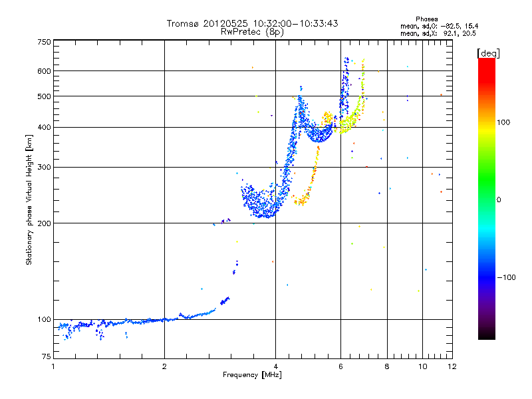Click x-axis tick label '6'

(340, 366)
